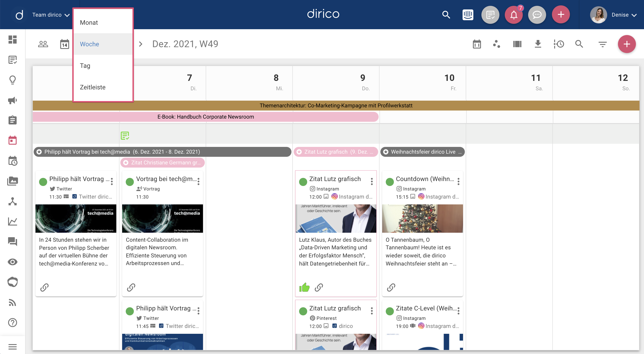Open the filter icon in calendar toolbar

click(603, 44)
